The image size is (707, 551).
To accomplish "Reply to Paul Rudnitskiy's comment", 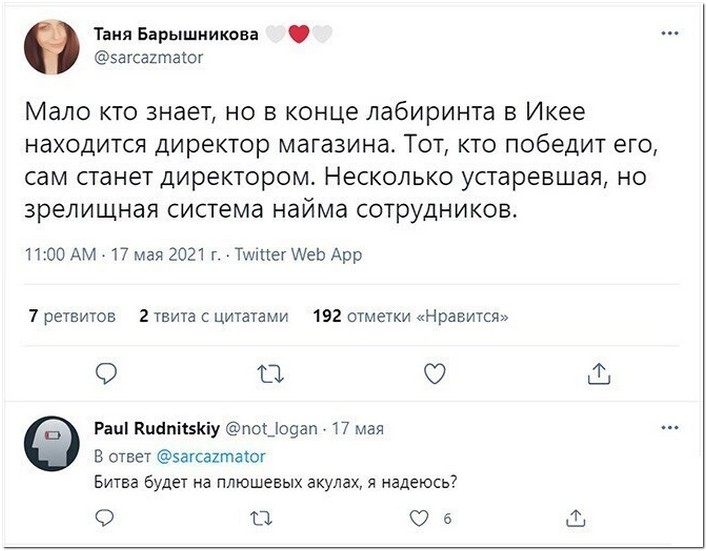I will [x=105, y=518].
